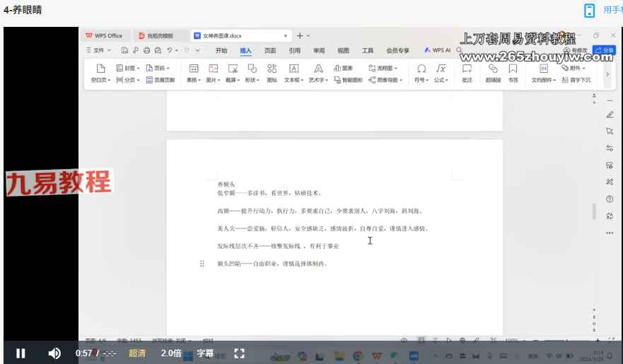Insert a bookmark with 书签

pyautogui.click(x=513, y=74)
